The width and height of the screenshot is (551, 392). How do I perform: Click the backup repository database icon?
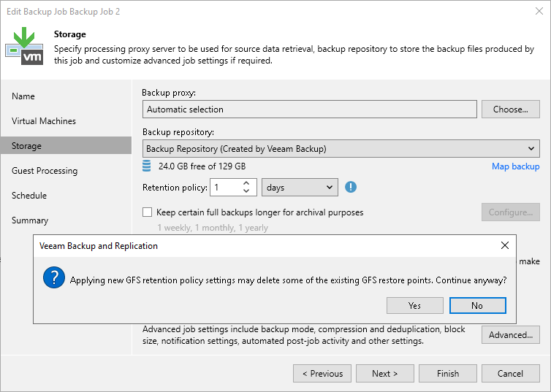click(147, 166)
